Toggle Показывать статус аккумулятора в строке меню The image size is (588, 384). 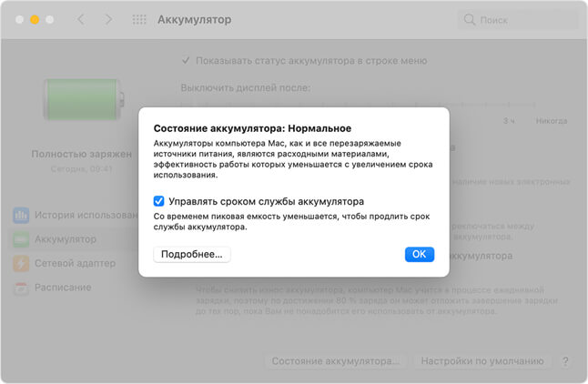click(186, 60)
